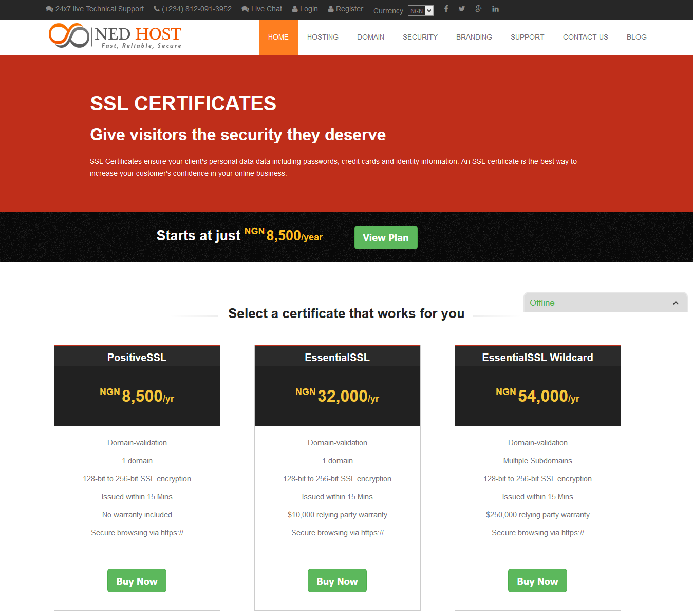Open the Security menu item
The width and height of the screenshot is (693, 616).
pyautogui.click(x=420, y=37)
